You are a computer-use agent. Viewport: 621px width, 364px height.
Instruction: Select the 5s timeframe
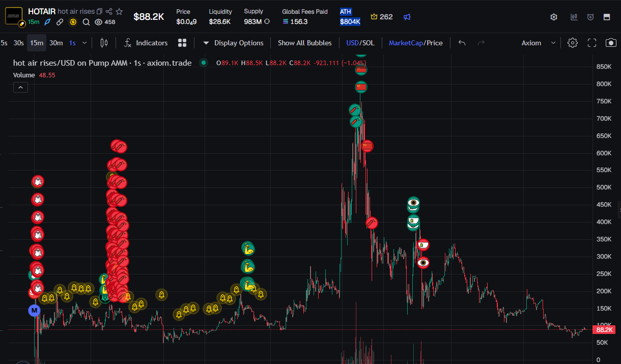tap(4, 43)
